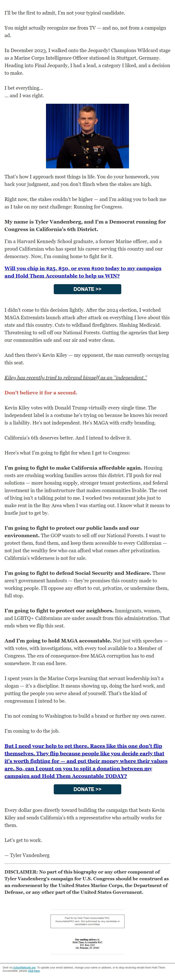This screenshot has height=980, width=175.
Task: Click the italic underlined Kiley 'independent' sentence
Action: [x=76, y=378]
